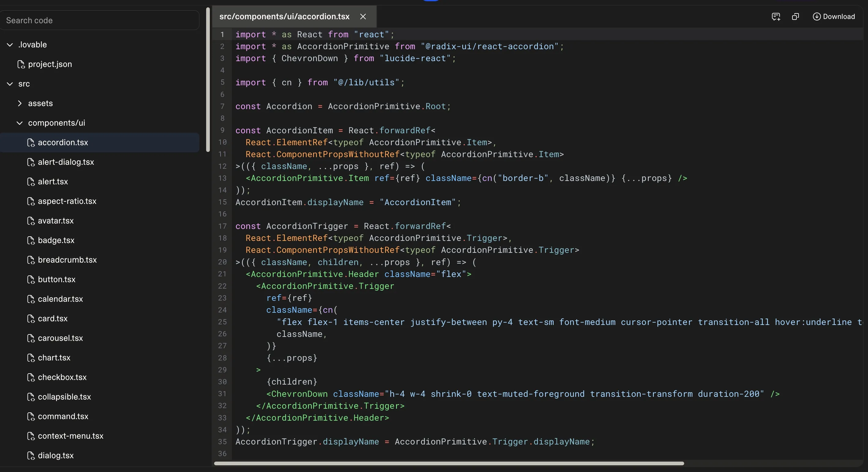Collapse the components/ui folder
This screenshot has width=868, height=472.
20,123
